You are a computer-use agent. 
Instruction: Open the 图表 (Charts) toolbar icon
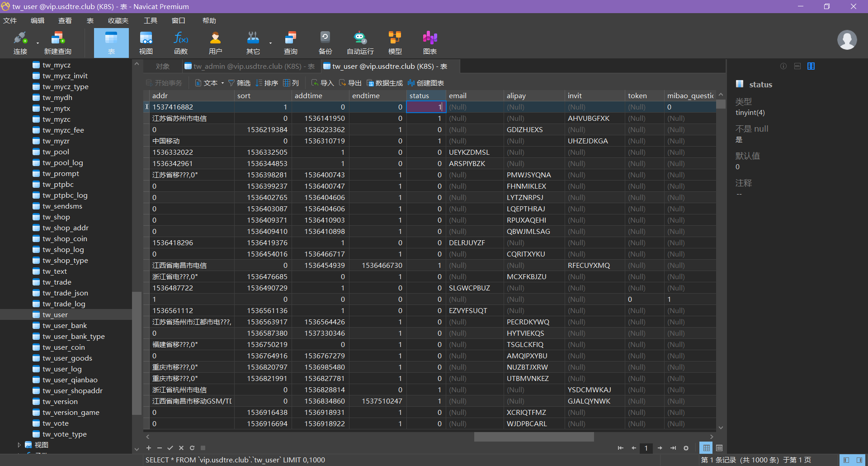pyautogui.click(x=430, y=43)
